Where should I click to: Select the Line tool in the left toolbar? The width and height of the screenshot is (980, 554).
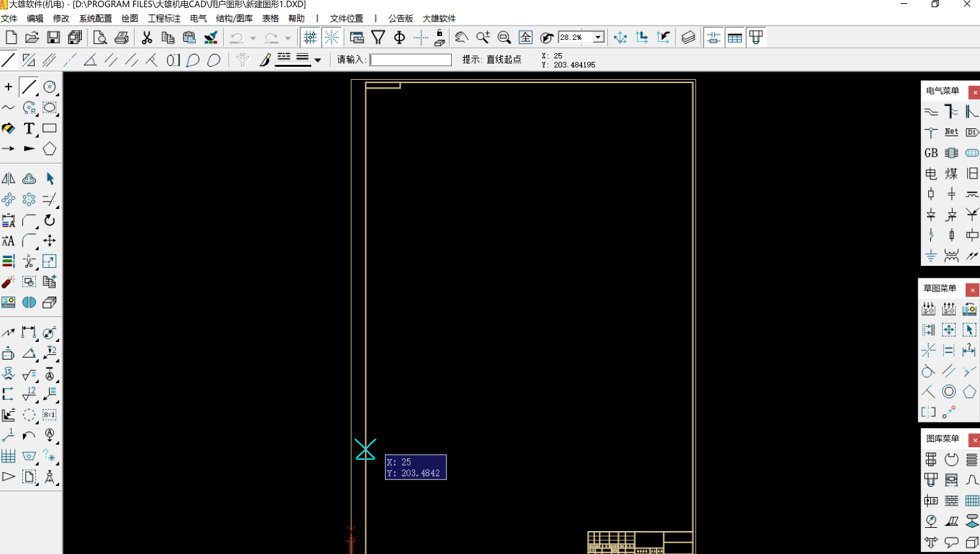point(29,86)
